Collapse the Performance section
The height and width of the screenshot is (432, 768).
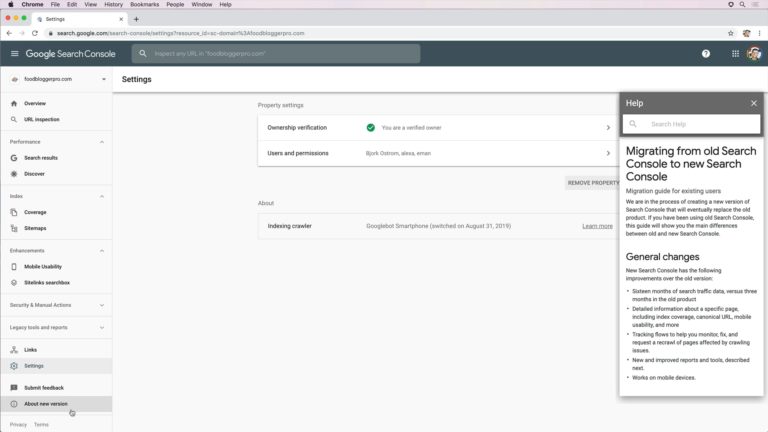[102, 142]
